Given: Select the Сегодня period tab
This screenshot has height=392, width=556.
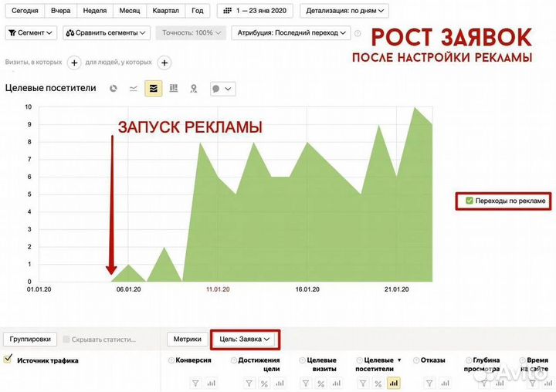Looking at the screenshot, I should (x=25, y=11).
